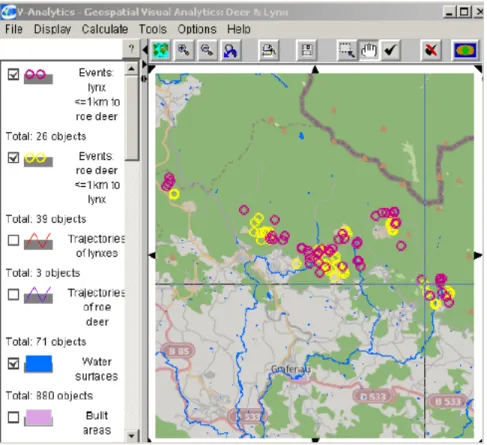The width and height of the screenshot is (487, 445).
Task: Click red lynx trajectories legend symbol
Action: [x=38, y=241]
